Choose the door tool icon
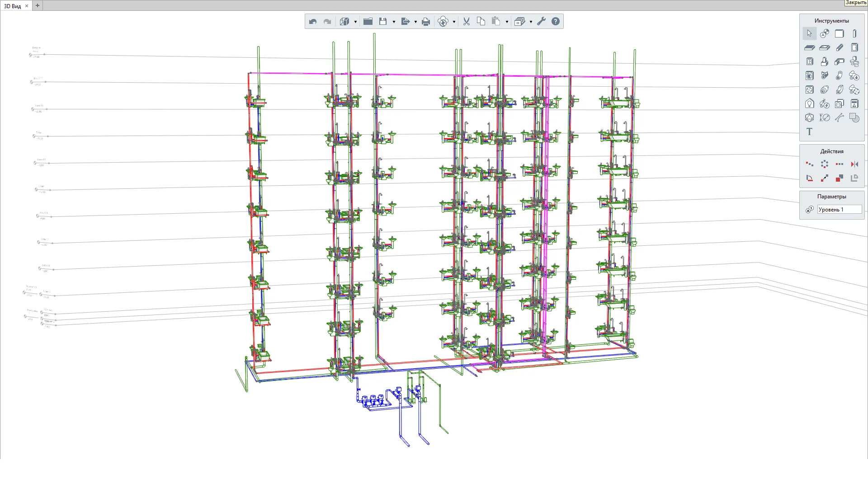The width and height of the screenshot is (868, 488). click(x=854, y=47)
